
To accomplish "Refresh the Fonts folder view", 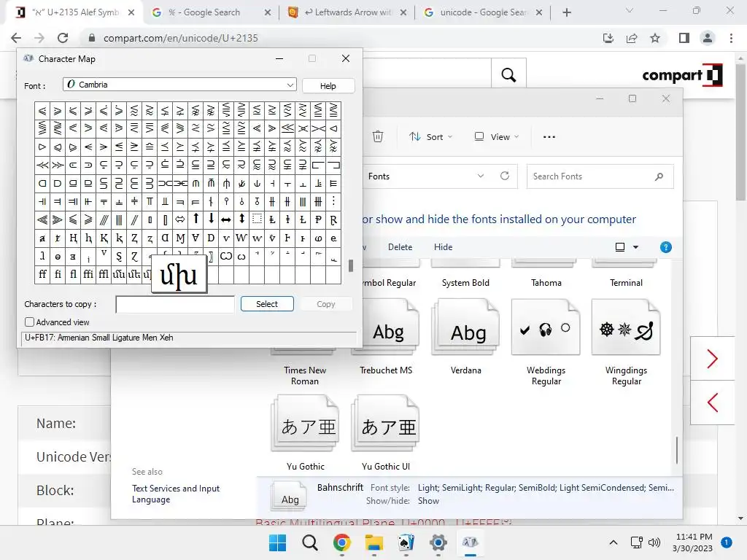I will 505,176.
